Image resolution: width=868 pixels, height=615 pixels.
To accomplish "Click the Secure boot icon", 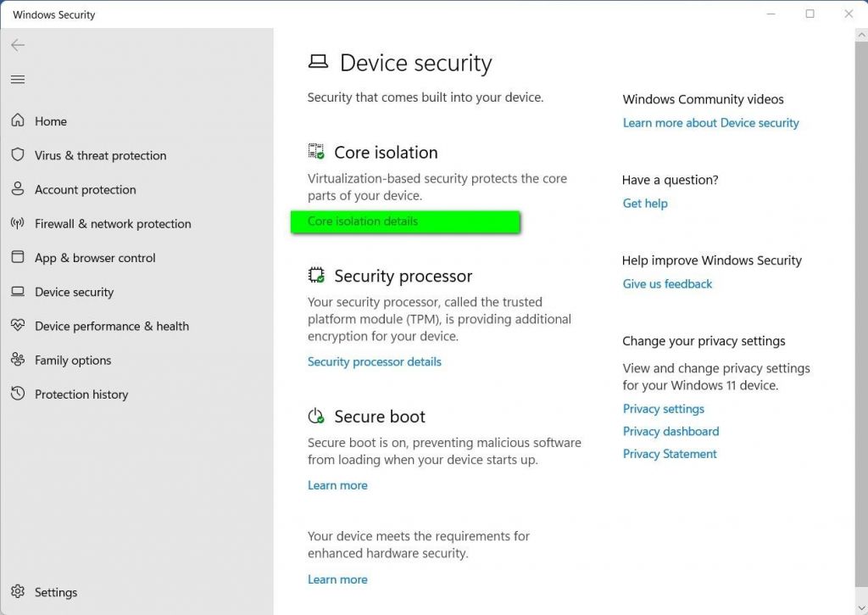I will click(316, 415).
